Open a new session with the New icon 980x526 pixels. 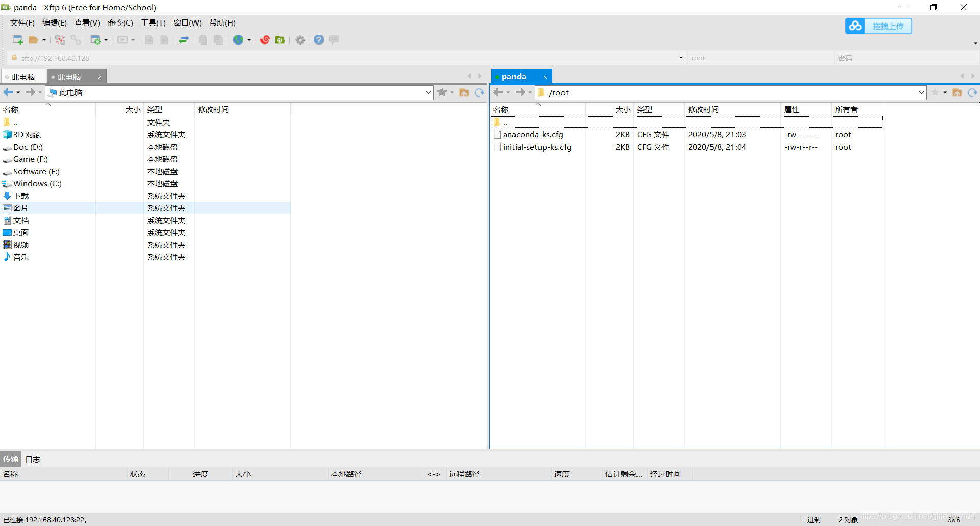(17, 40)
